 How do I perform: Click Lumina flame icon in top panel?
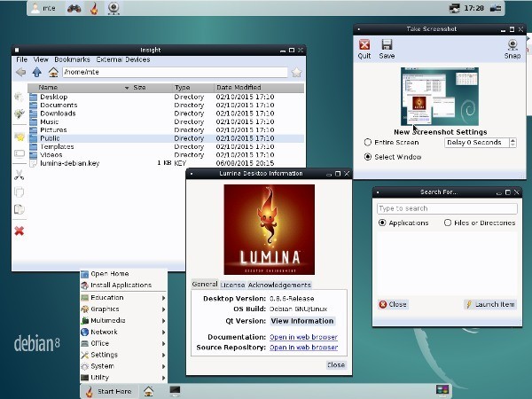(94, 8)
